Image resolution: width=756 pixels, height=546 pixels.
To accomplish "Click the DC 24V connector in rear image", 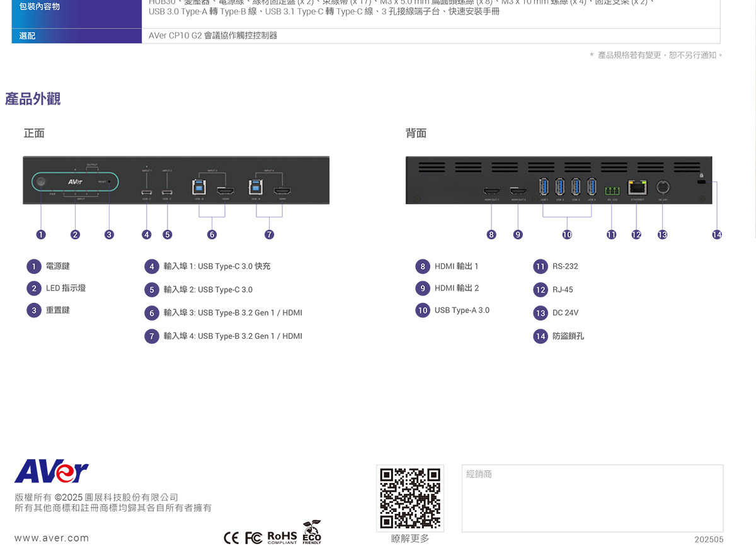I will pos(663,187).
